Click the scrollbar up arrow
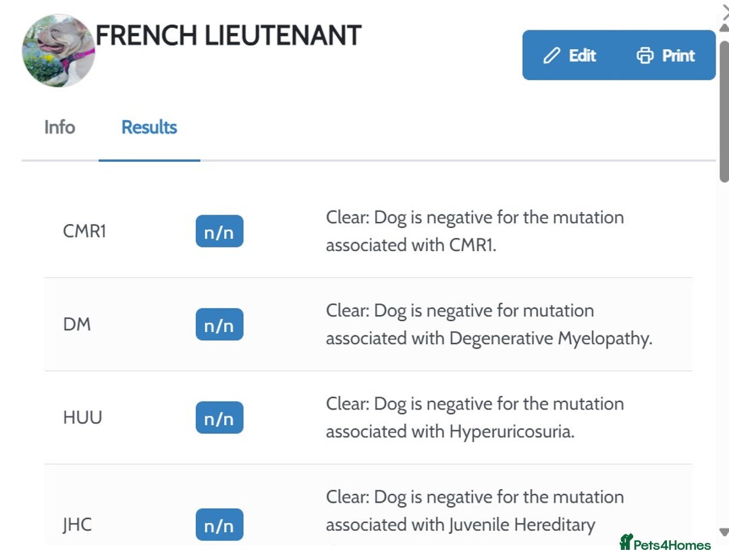The height and width of the screenshot is (560, 729). (724, 28)
